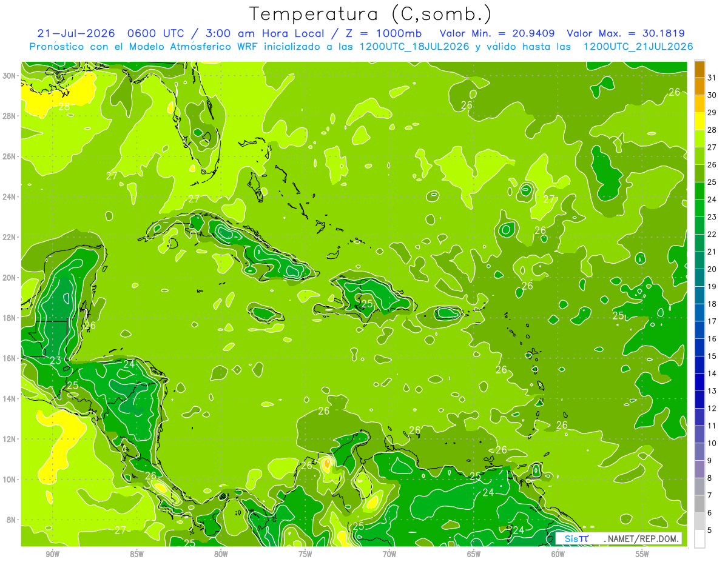Click the "80W" longitude axis label
The width and height of the screenshot is (728, 562).
click(221, 554)
